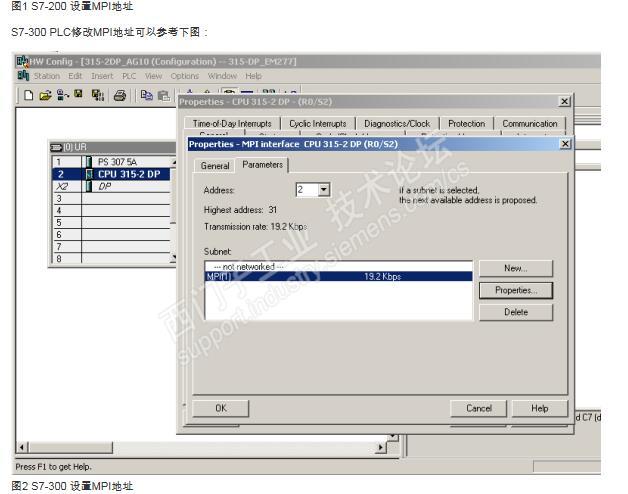Select empty rack slot 5
Viewport: 628px width, 494px height.
click(112, 222)
